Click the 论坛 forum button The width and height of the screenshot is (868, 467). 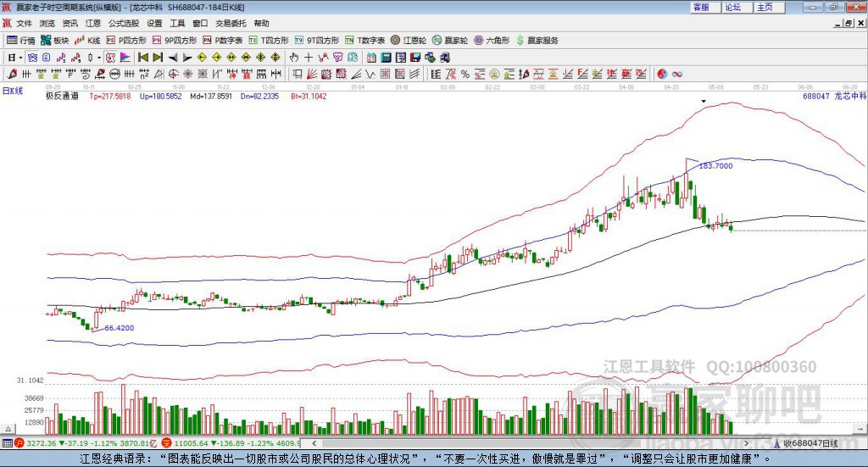point(737,7)
